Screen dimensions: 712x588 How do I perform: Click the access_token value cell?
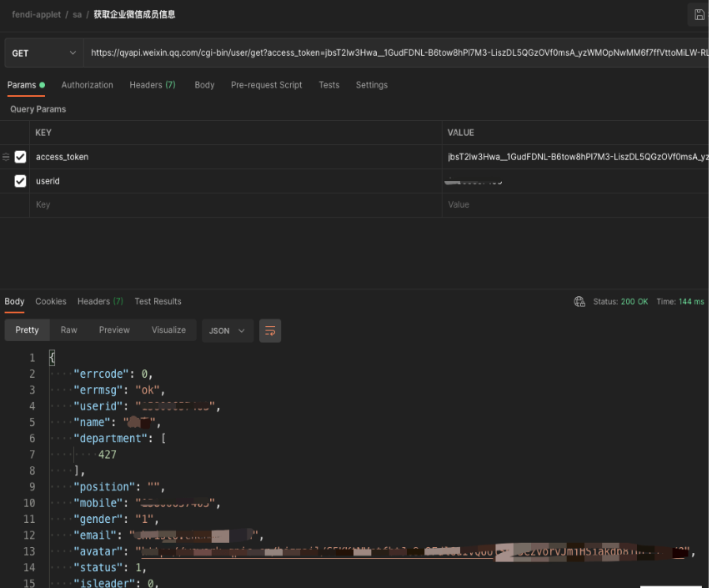(577, 158)
